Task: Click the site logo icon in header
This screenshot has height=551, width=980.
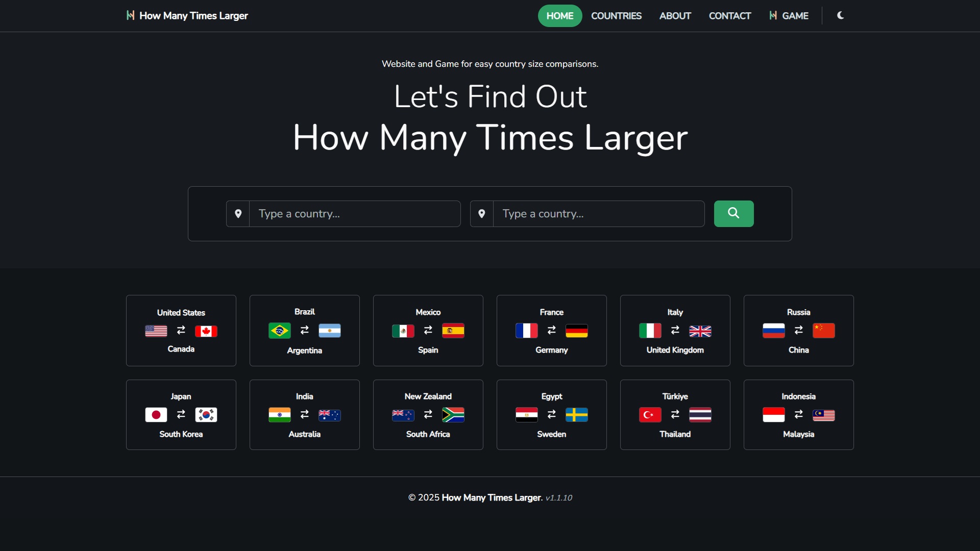Action: [x=130, y=15]
